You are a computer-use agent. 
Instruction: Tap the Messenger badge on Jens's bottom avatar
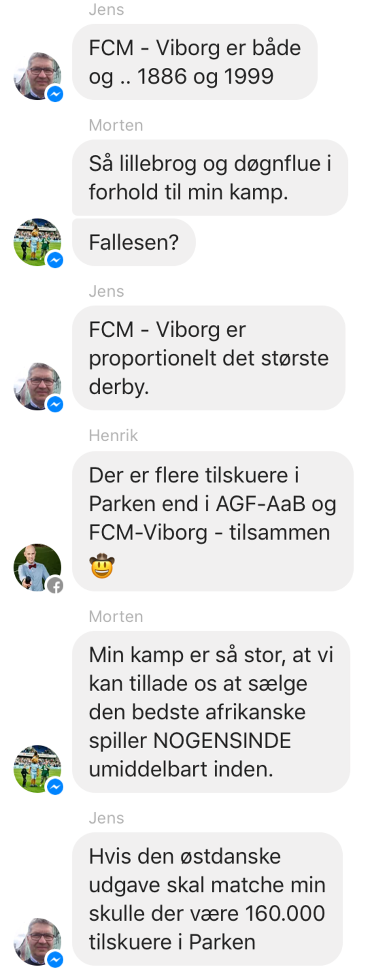coord(55,959)
